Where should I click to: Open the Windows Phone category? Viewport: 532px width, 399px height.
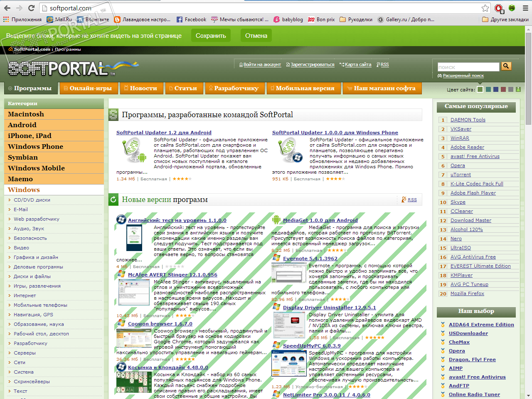click(54, 147)
